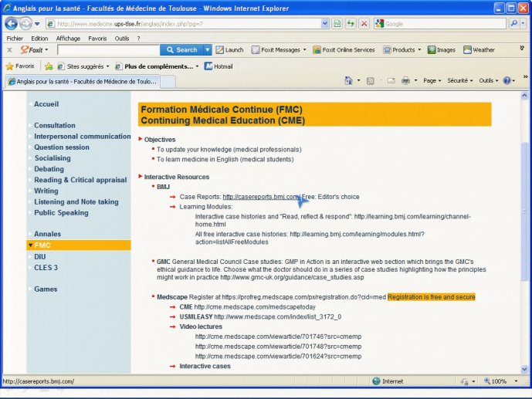Click the green Refresh arrows icon
Image resolution: width=532 pixels, height=399 pixels.
click(351, 24)
